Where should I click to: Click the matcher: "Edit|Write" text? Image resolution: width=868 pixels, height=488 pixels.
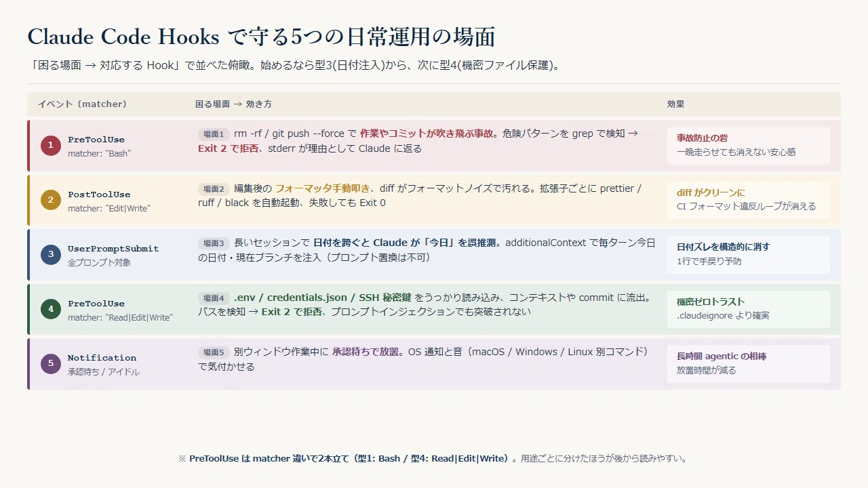pyautogui.click(x=109, y=209)
